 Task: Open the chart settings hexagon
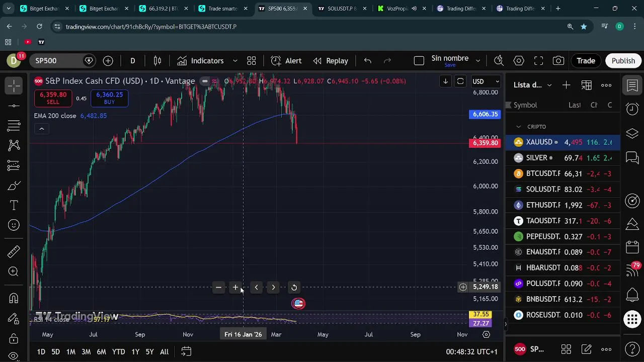click(519, 61)
